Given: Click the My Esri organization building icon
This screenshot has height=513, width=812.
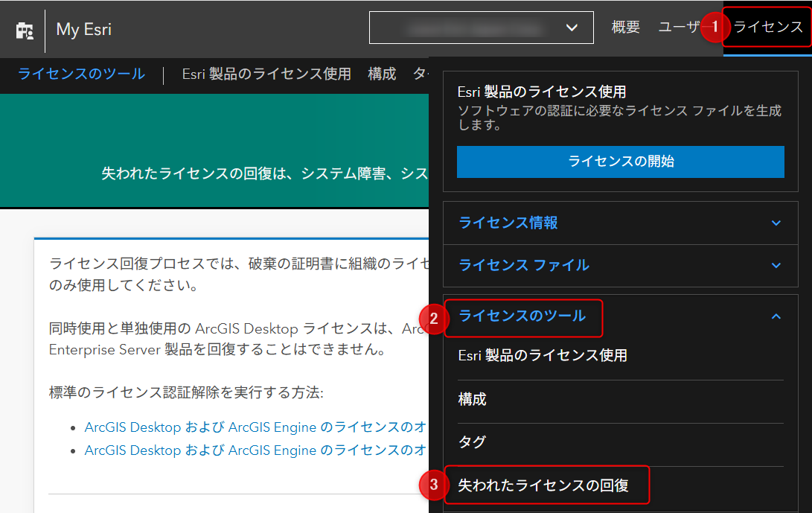Looking at the screenshot, I should (25, 31).
